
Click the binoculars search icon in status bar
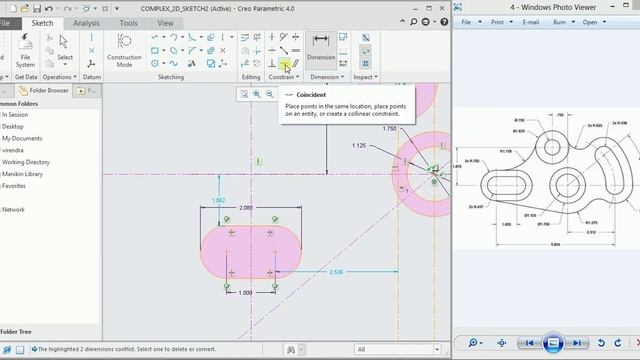point(291,350)
